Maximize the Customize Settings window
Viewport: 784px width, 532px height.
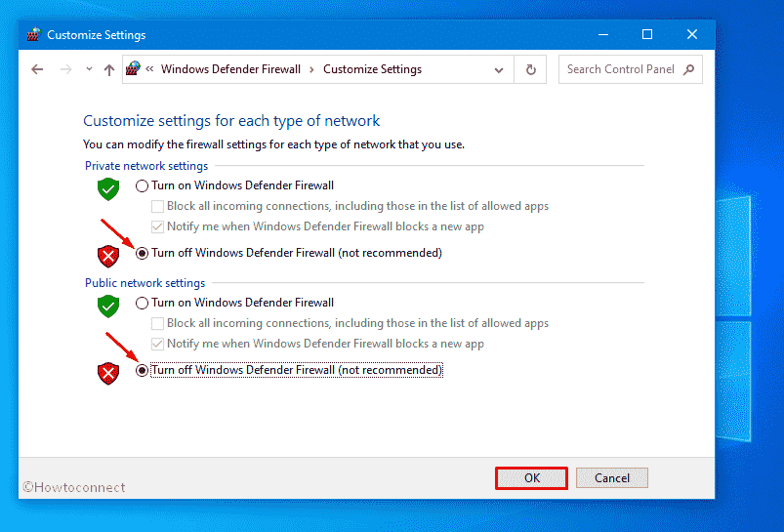pos(647,34)
